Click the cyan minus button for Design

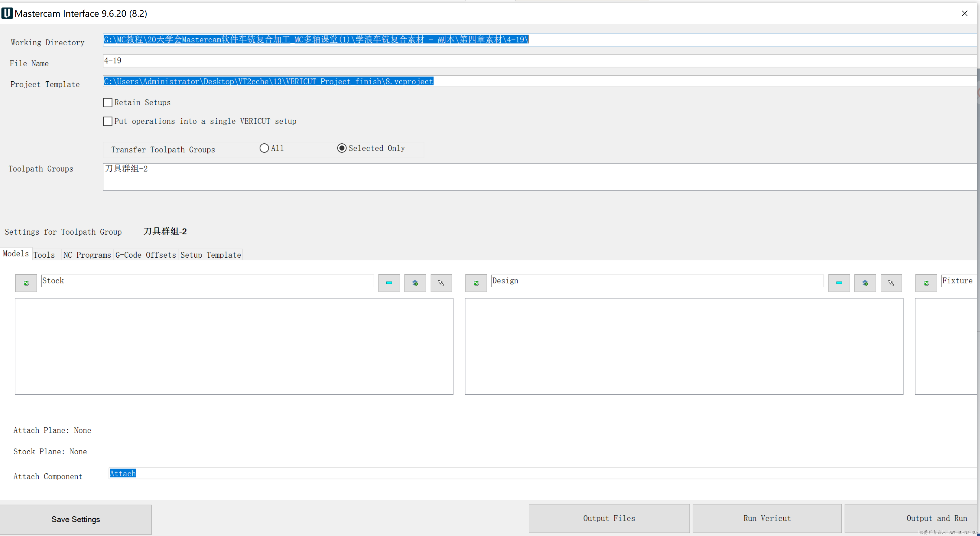(x=839, y=283)
